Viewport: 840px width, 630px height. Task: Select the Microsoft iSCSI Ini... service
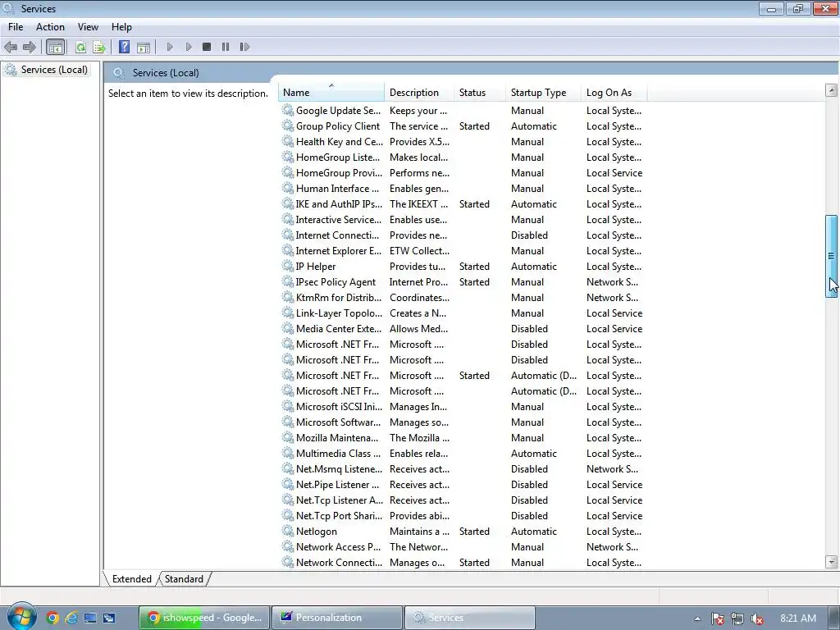463,407
